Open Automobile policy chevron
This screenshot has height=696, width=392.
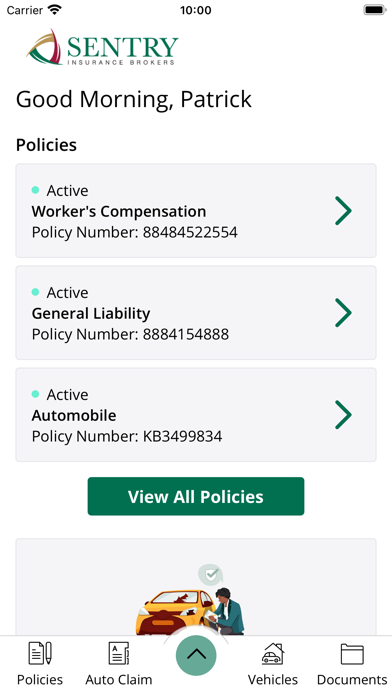pyautogui.click(x=343, y=415)
